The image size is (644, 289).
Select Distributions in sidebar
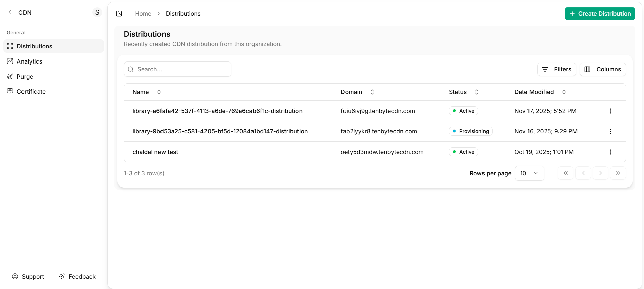pos(54,46)
